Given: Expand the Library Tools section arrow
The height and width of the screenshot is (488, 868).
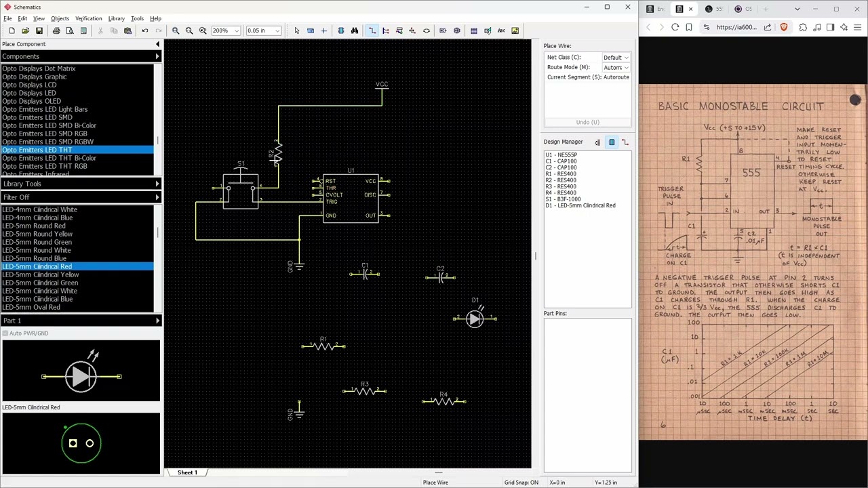Looking at the screenshot, I should (157, 184).
